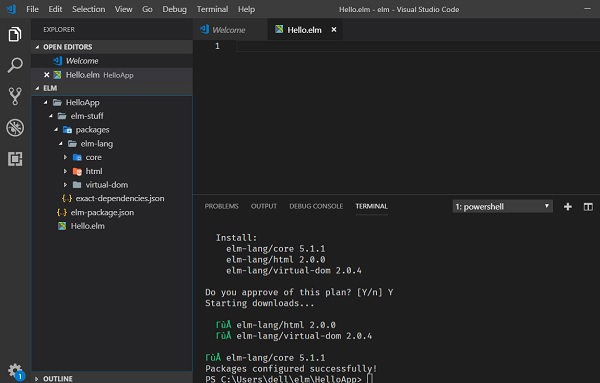
Task: Expand the Outline section
Action: [37, 379]
